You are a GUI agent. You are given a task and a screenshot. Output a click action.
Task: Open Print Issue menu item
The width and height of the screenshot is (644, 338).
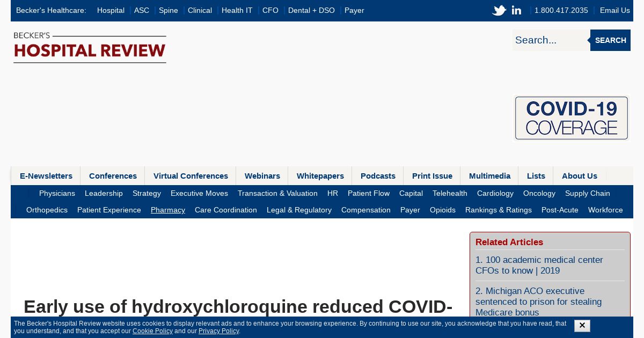432,176
